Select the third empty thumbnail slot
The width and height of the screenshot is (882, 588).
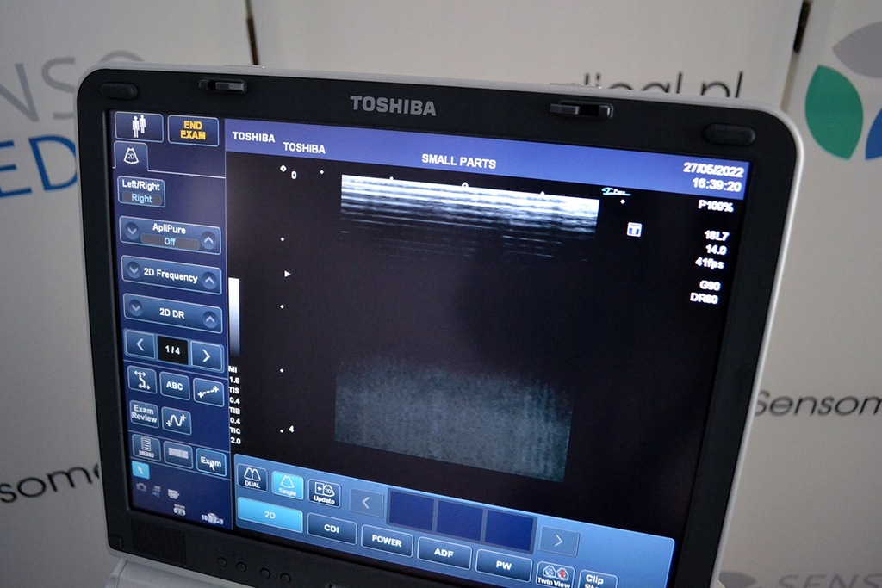tap(508, 530)
